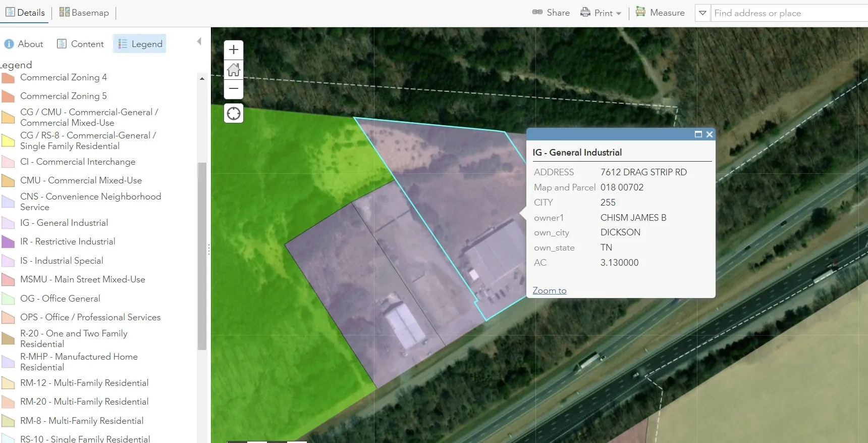This screenshot has height=443, width=868.
Task: Click the CI - Commercial Interchange swatch
Action: [x=8, y=162]
